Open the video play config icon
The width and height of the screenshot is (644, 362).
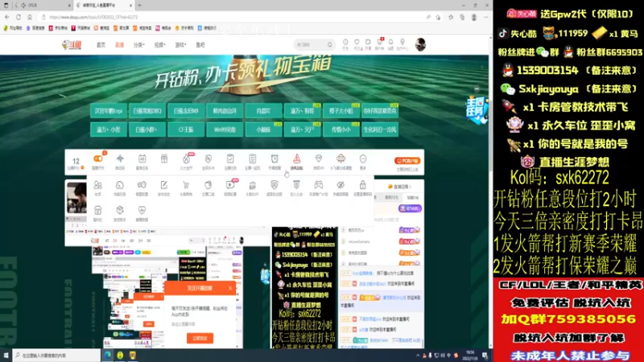tap(230, 185)
